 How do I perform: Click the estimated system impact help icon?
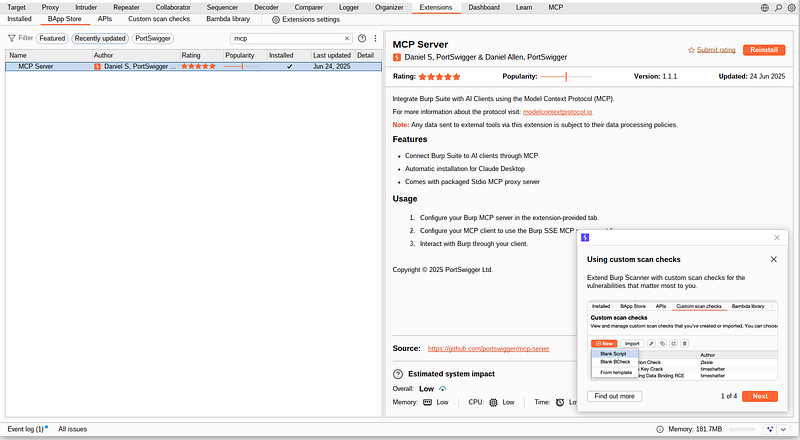[x=398, y=374]
